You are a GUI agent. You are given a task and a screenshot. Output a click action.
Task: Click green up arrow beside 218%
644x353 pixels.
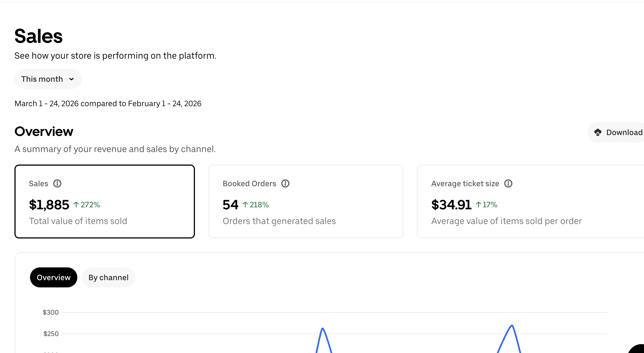[245, 205]
